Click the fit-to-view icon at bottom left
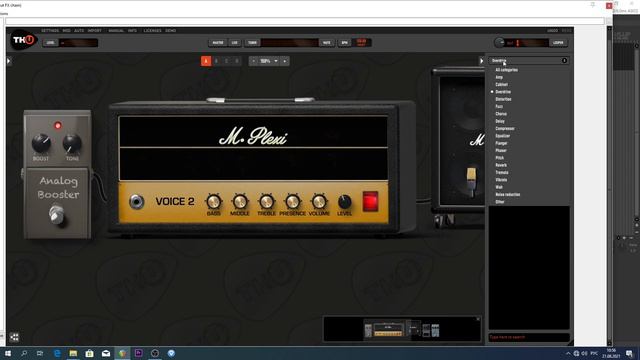This screenshot has width=640, height=360. point(14,337)
